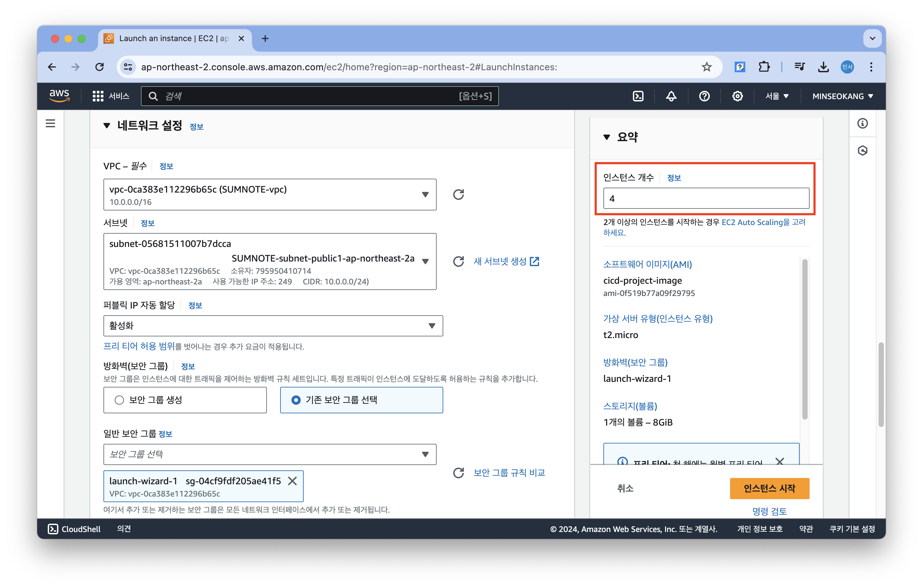The height and width of the screenshot is (588, 923).
Task: Refresh the security group list
Action: (x=459, y=473)
